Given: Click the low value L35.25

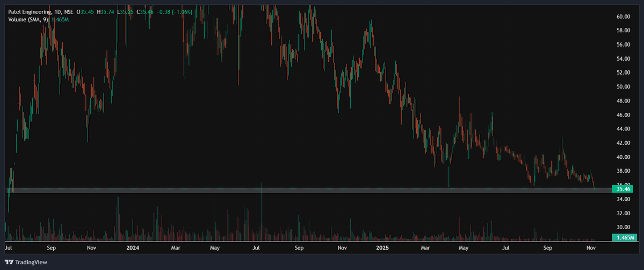Looking at the screenshot, I should [125, 12].
